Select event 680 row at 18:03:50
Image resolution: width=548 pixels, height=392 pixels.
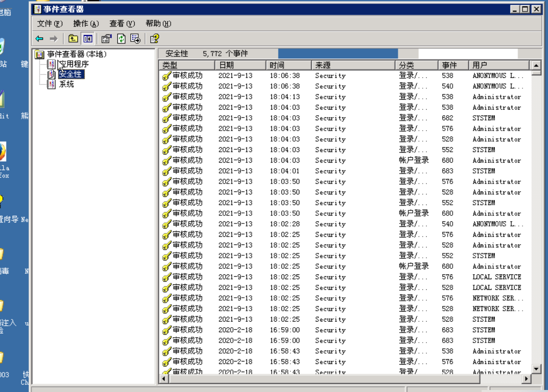click(x=345, y=213)
